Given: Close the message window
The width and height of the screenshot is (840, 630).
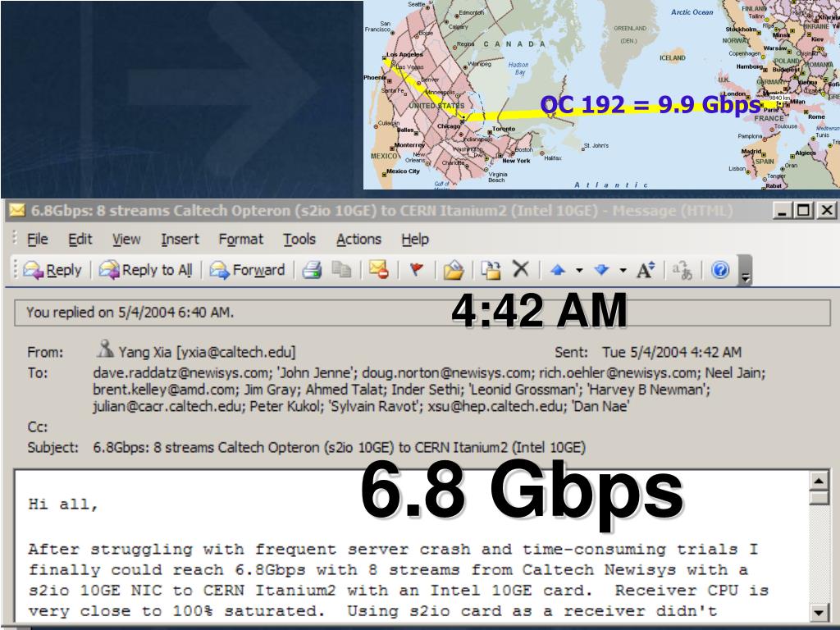Looking at the screenshot, I should coord(827,211).
